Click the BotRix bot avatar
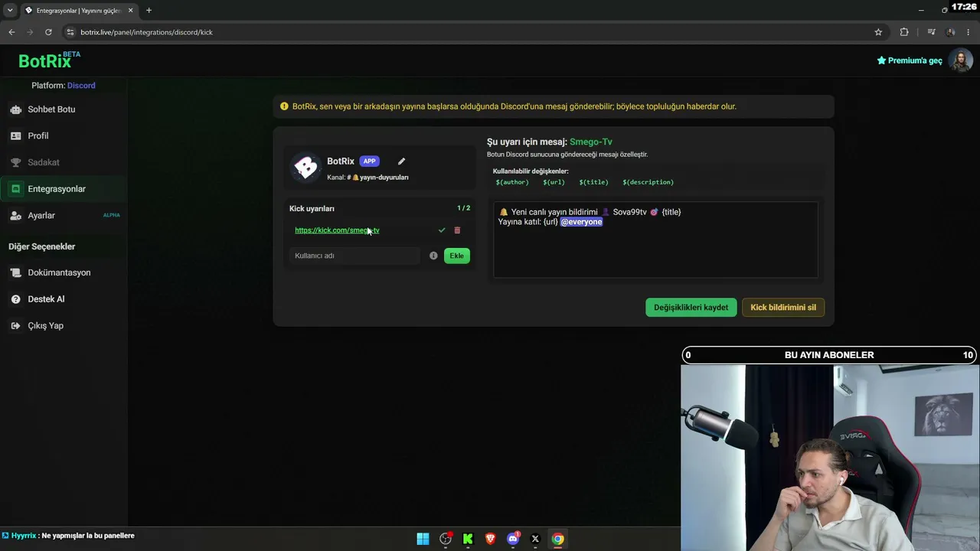Image resolution: width=980 pixels, height=551 pixels. click(305, 168)
